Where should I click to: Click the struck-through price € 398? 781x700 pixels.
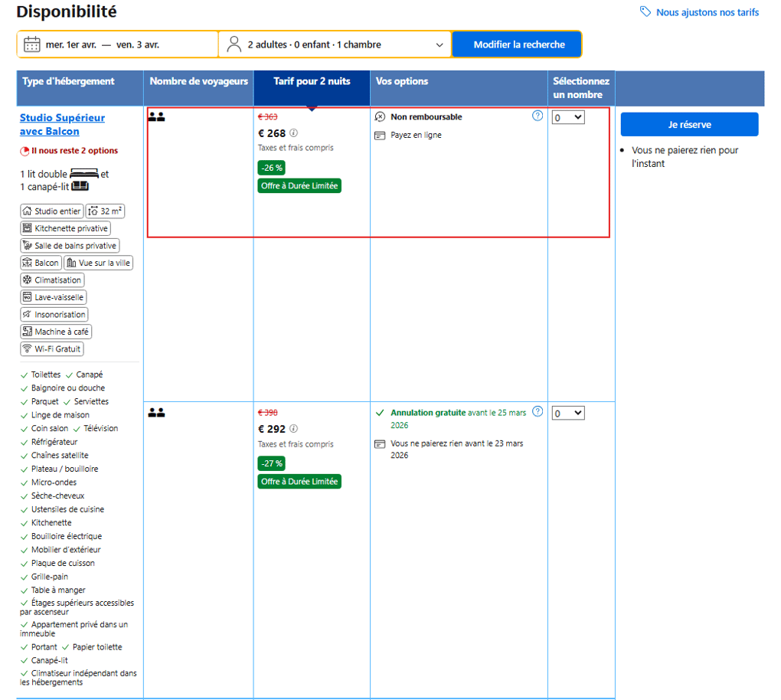(x=267, y=413)
